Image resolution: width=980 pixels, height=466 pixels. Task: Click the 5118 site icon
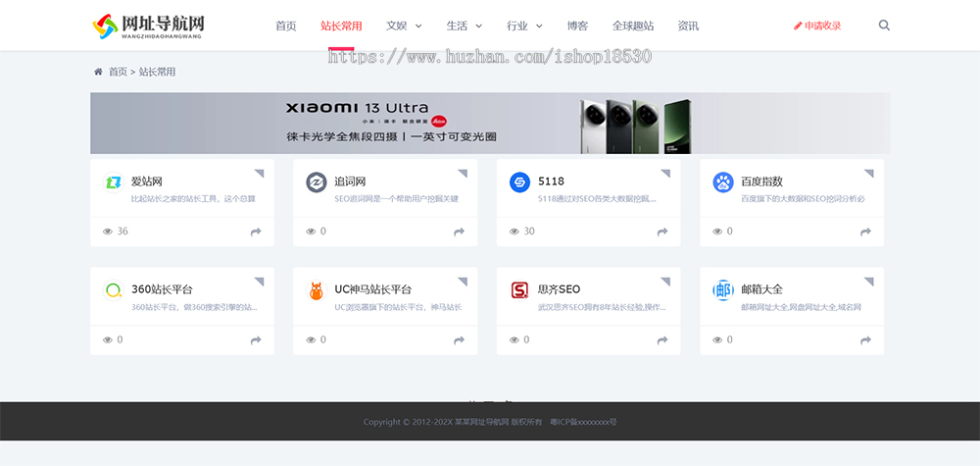point(519,182)
